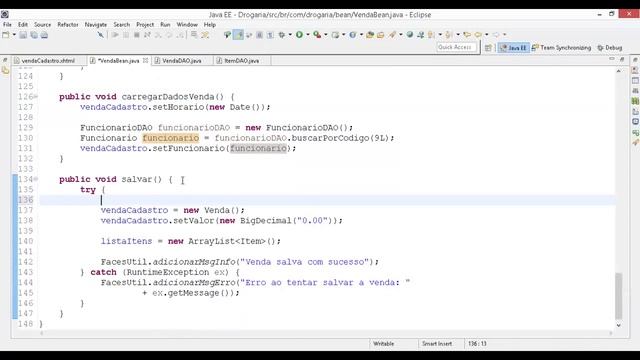Open the Search icon dropdown arrow
640x360 pixels.
[x=401, y=35]
